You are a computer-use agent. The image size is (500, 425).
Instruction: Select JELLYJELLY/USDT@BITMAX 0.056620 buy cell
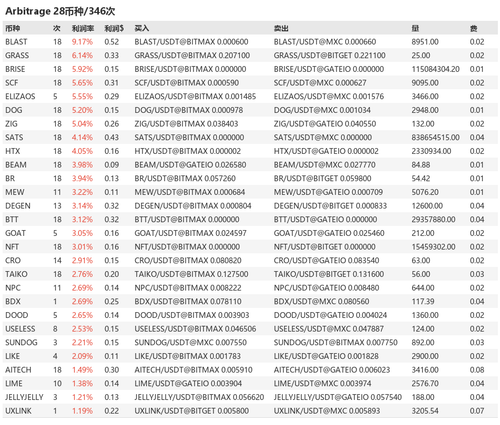tap(199, 397)
